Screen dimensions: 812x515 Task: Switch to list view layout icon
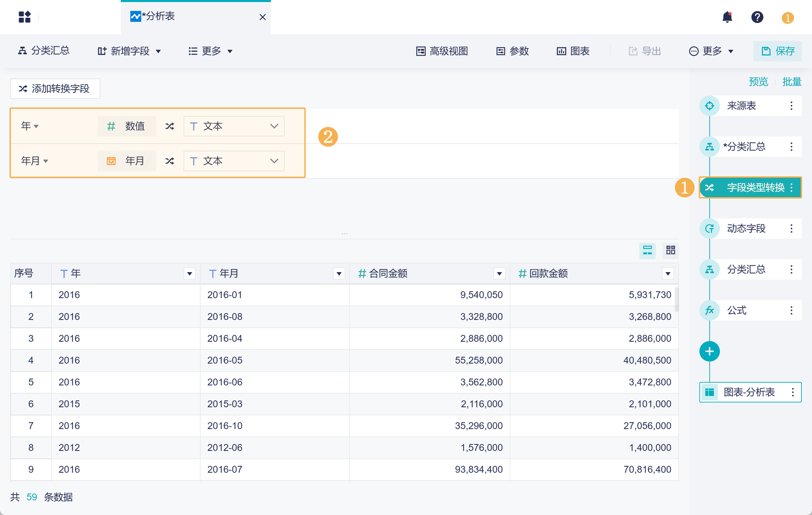point(647,250)
